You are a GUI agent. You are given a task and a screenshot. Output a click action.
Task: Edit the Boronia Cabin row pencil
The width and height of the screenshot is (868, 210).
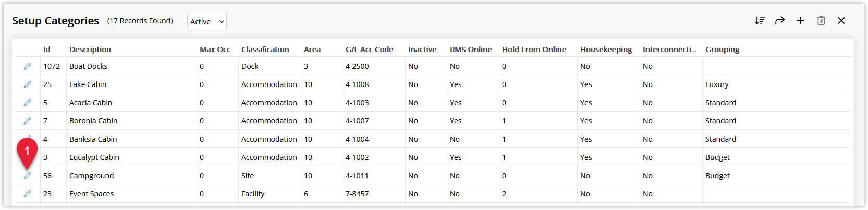point(27,121)
